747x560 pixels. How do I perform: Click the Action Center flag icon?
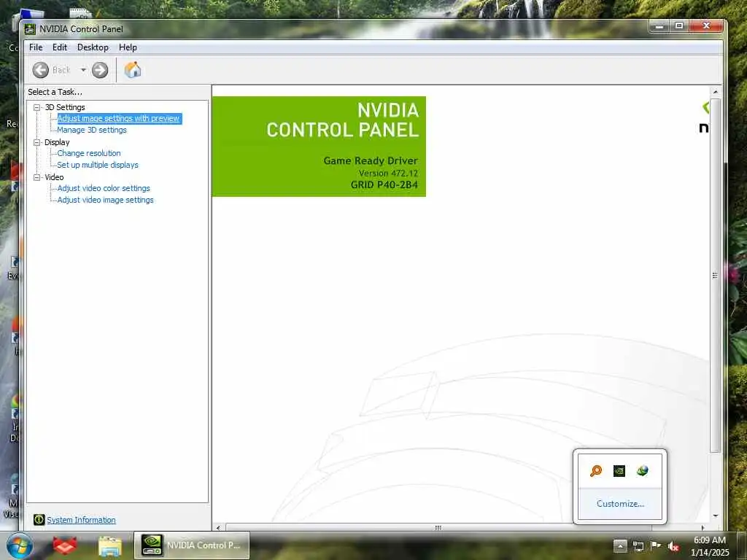coord(656,545)
